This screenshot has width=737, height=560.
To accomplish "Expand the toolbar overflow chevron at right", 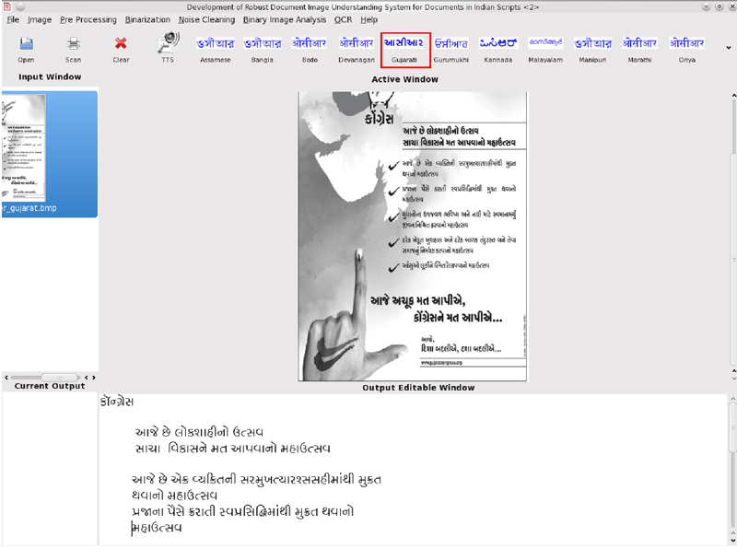I will [x=729, y=47].
